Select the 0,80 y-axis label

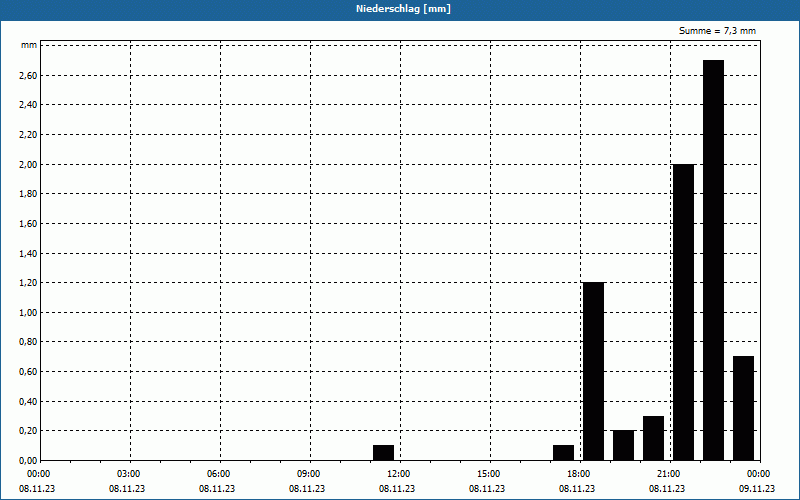(28, 342)
